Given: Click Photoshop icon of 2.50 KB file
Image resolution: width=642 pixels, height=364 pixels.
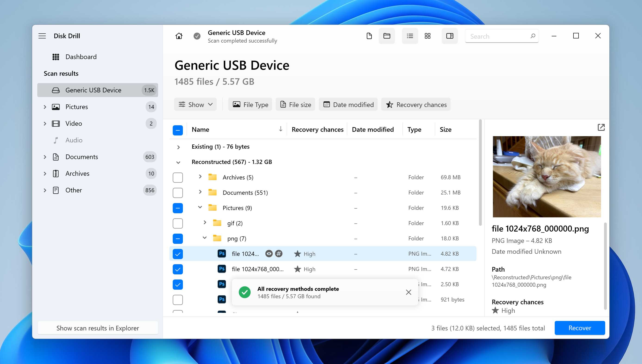Looking at the screenshot, I should click(x=222, y=284).
